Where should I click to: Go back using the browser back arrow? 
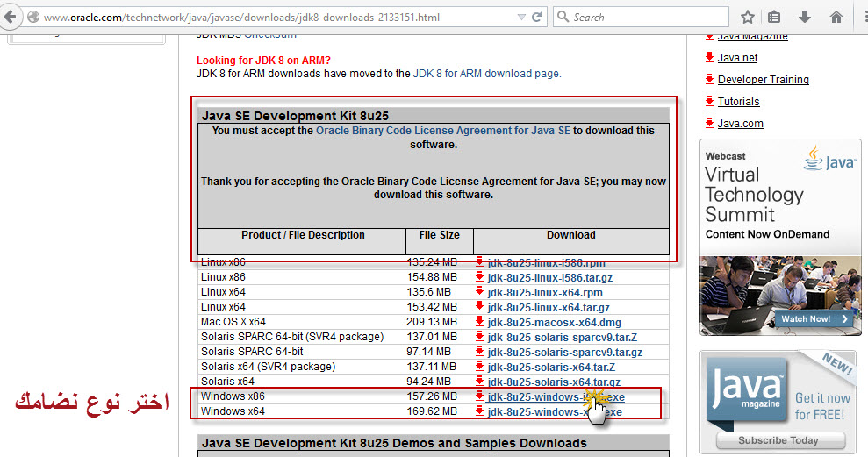10,17
